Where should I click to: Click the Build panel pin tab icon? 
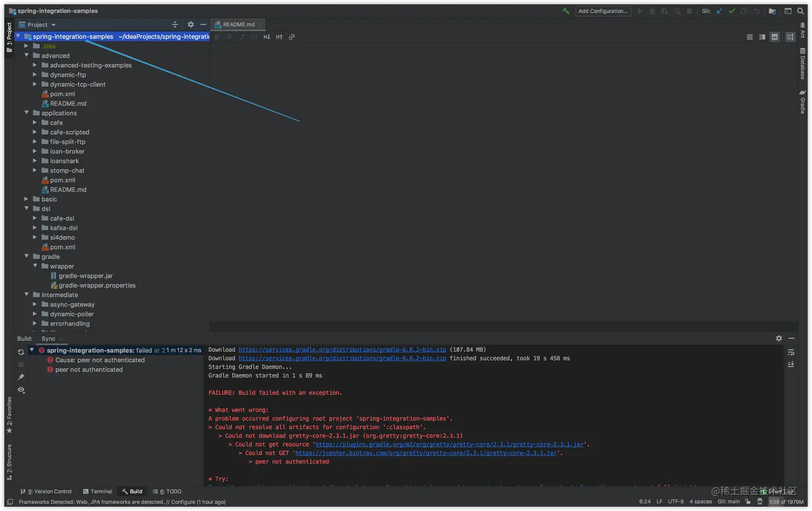(21, 377)
